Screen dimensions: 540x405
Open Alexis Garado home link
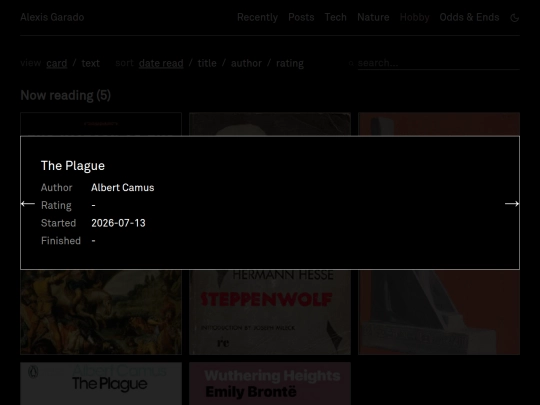(x=52, y=17)
